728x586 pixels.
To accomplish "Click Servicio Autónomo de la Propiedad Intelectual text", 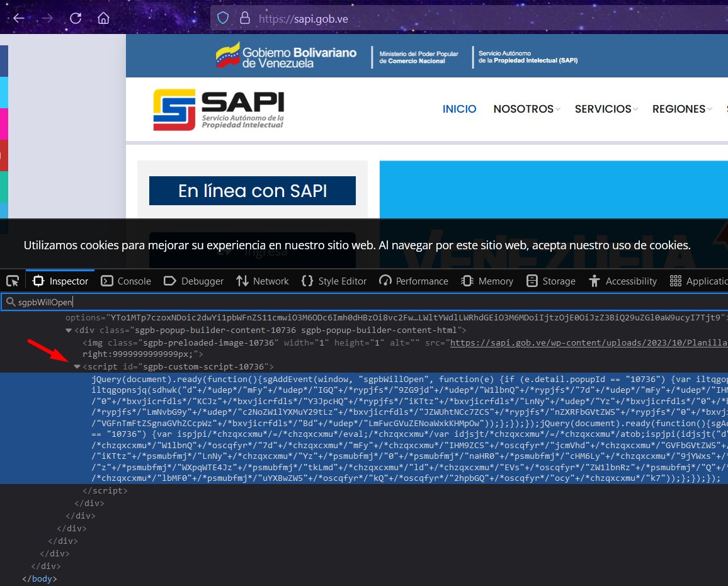I will [x=528, y=57].
